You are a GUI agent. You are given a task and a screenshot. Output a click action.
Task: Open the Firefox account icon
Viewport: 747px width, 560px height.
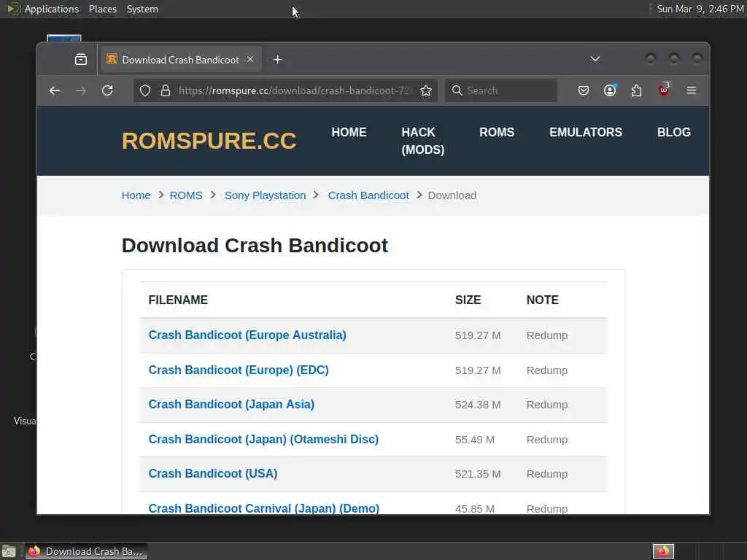click(x=610, y=90)
